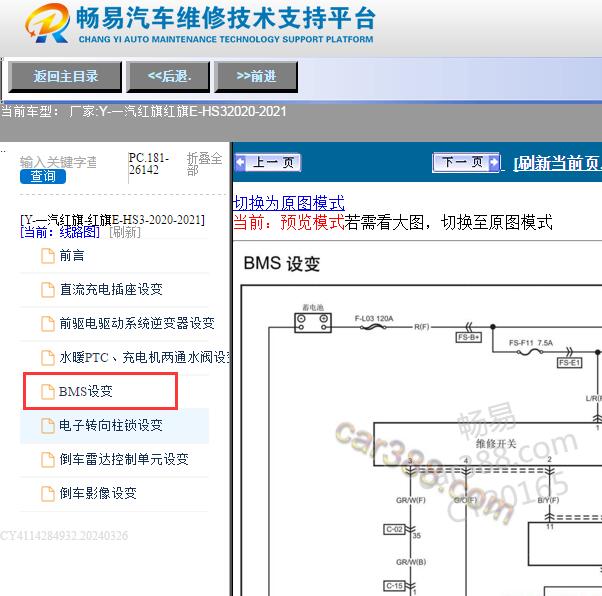
Task: Click document icon beside 水暖PTC entry
Action: (x=48, y=358)
